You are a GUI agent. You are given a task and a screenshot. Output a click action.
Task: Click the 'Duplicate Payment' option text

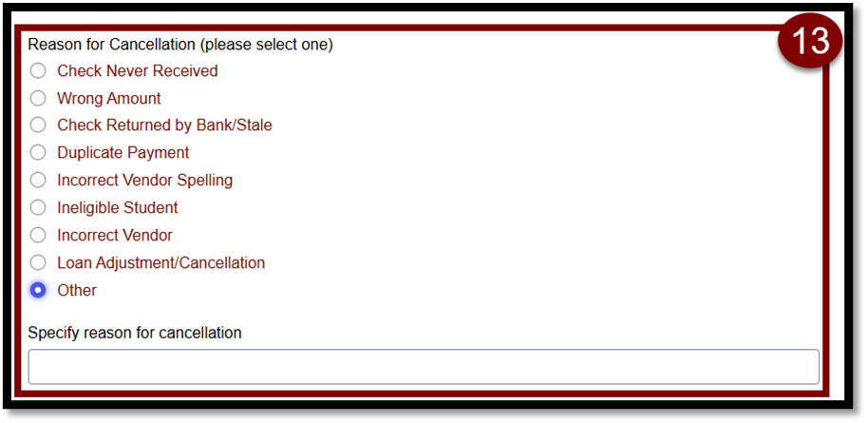click(x=123, y=152)
